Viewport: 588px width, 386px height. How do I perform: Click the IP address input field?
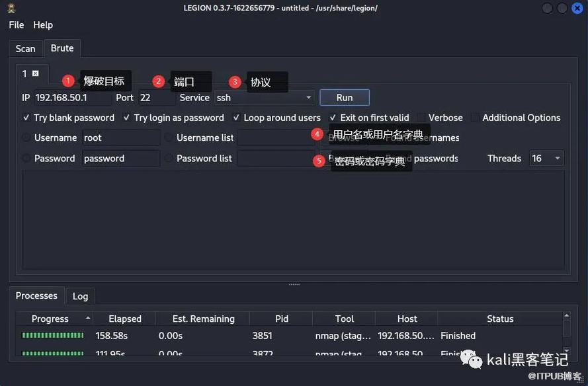(73, 98)
